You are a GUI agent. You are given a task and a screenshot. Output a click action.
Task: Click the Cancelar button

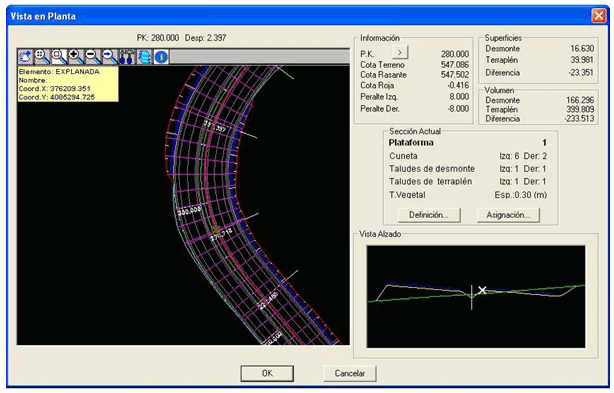pos(350,373)
